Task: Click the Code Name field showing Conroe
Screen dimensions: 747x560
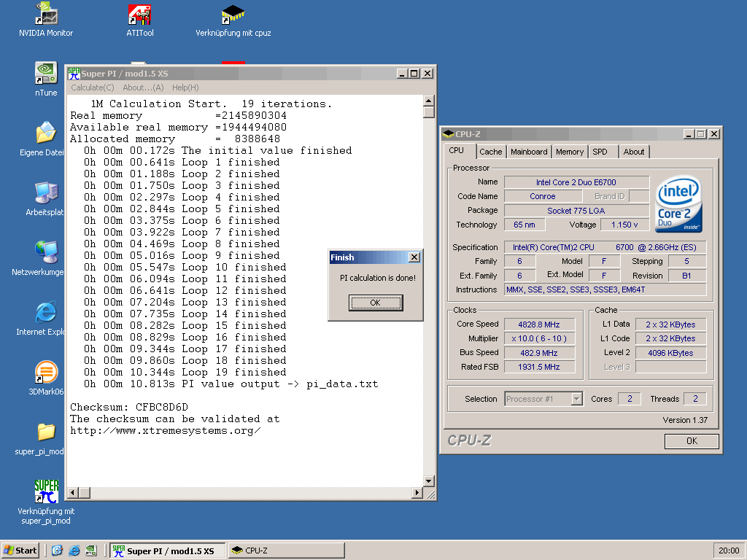Action: click(543, 196)
